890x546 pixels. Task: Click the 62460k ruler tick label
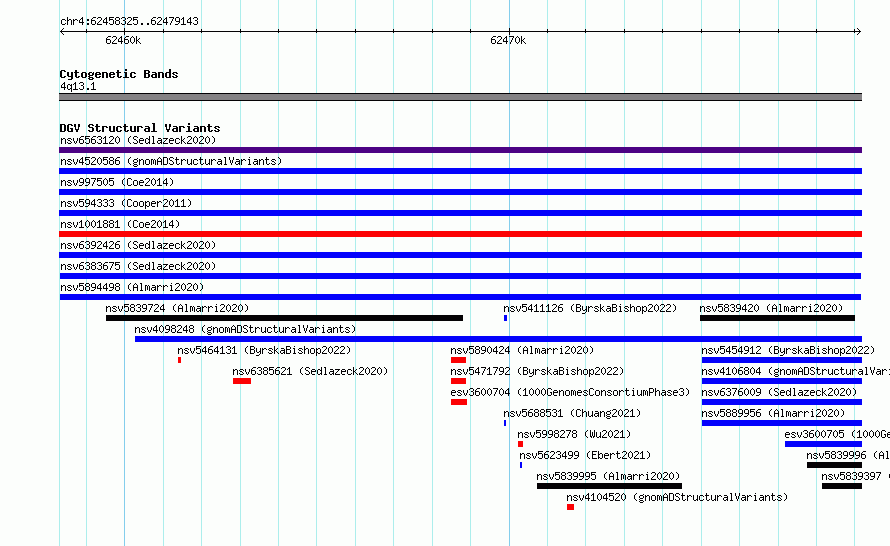click(x=123, y=40)
